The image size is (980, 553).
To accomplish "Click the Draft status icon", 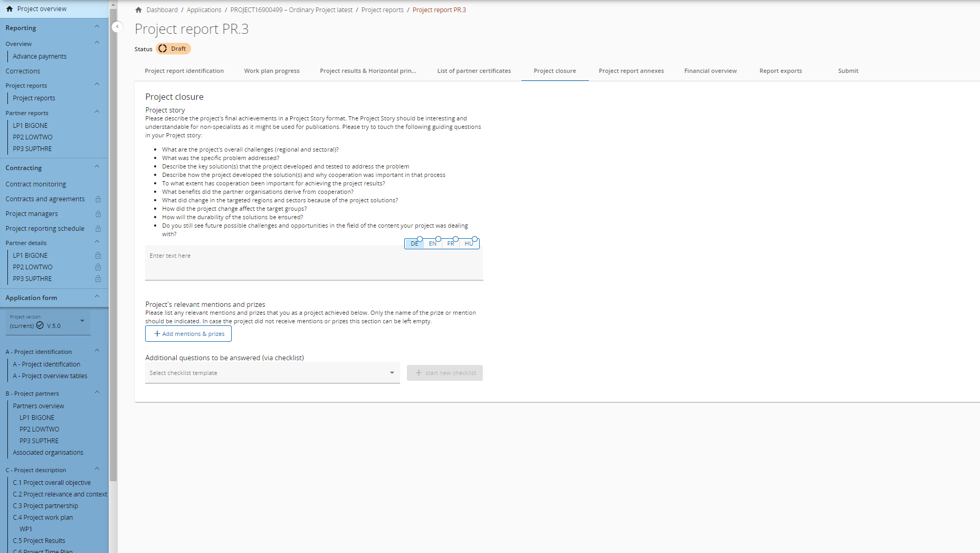I will pyautogui.click(x=163, y=49).
